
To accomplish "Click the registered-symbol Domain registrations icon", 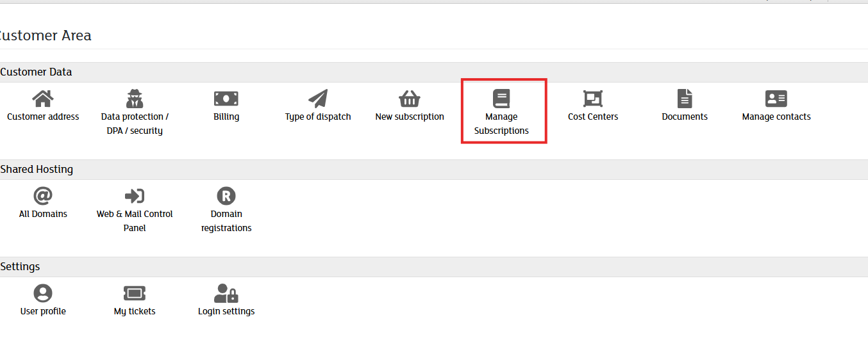I will tap(226, 196).
